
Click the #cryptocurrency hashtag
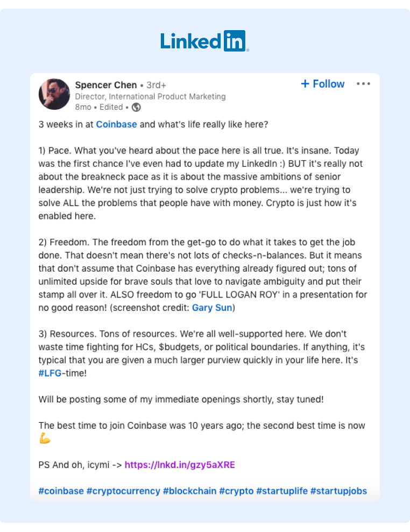[x=123, y=491]
